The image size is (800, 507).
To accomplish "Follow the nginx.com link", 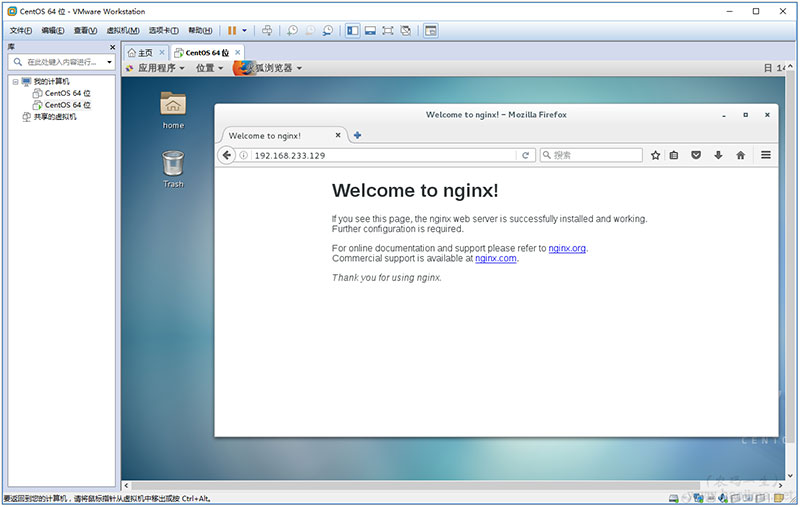I will pos(495,259).
